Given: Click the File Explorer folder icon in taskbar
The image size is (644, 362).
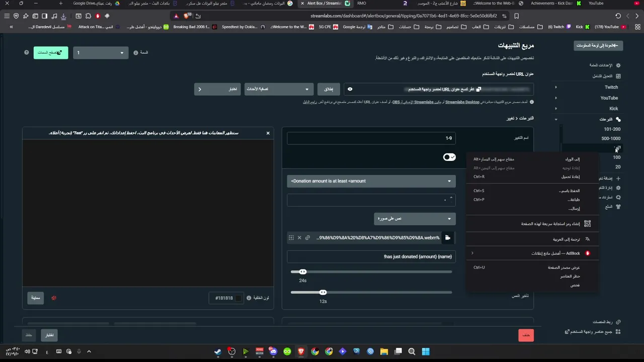Looking at the screenshot, I should tap(384, 351).
